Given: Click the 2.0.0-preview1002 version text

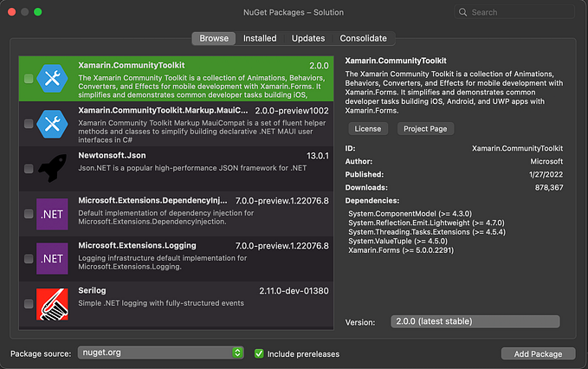Looking at the screenshot, I should 292,111.
